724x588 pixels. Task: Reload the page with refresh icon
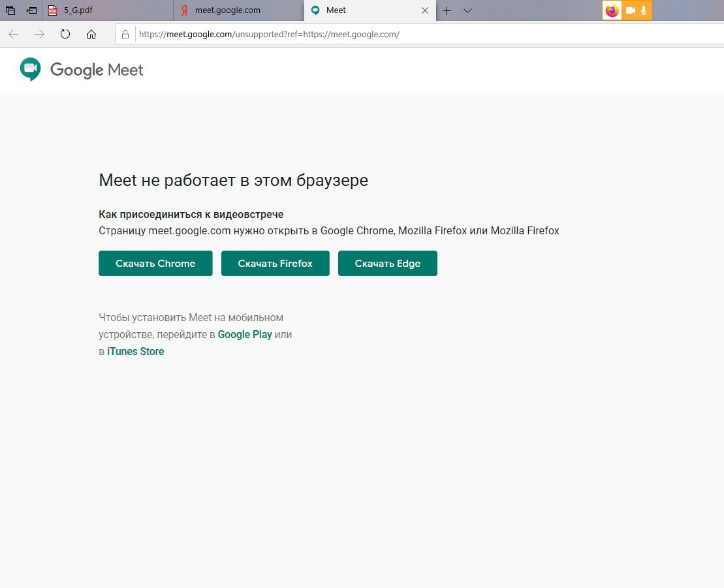[65, 34]
